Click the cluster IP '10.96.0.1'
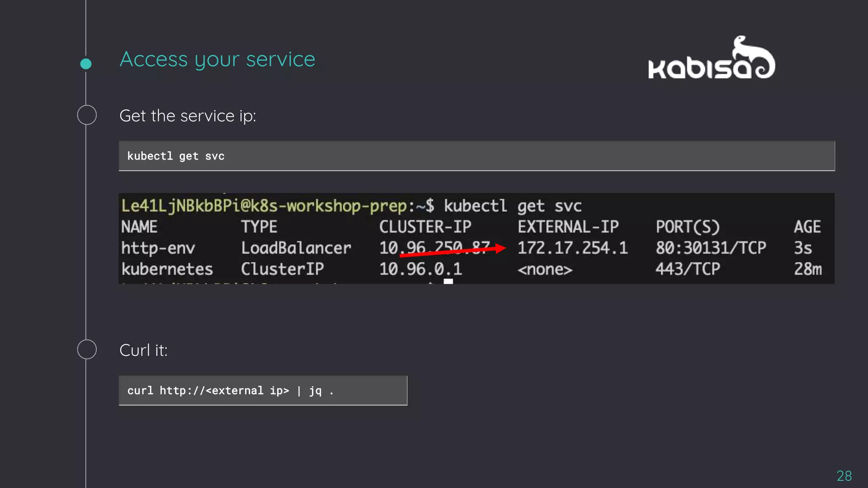 point(420,269)
